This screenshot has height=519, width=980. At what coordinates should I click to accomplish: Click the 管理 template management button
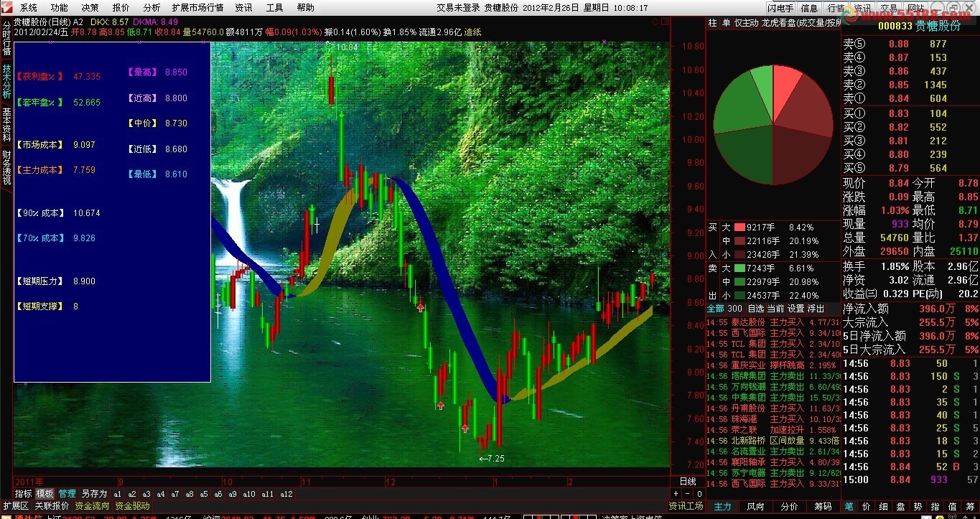67,494
